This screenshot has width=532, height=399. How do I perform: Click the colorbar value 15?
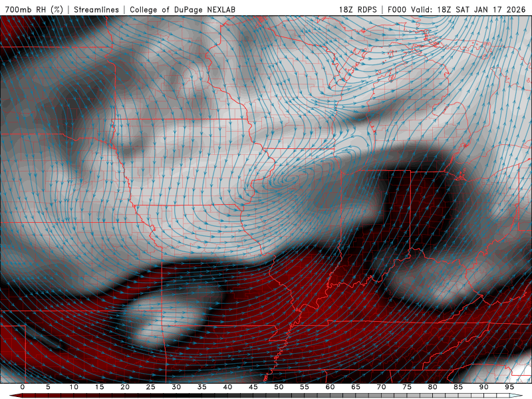pyautogui.click(x=99, y=387)
